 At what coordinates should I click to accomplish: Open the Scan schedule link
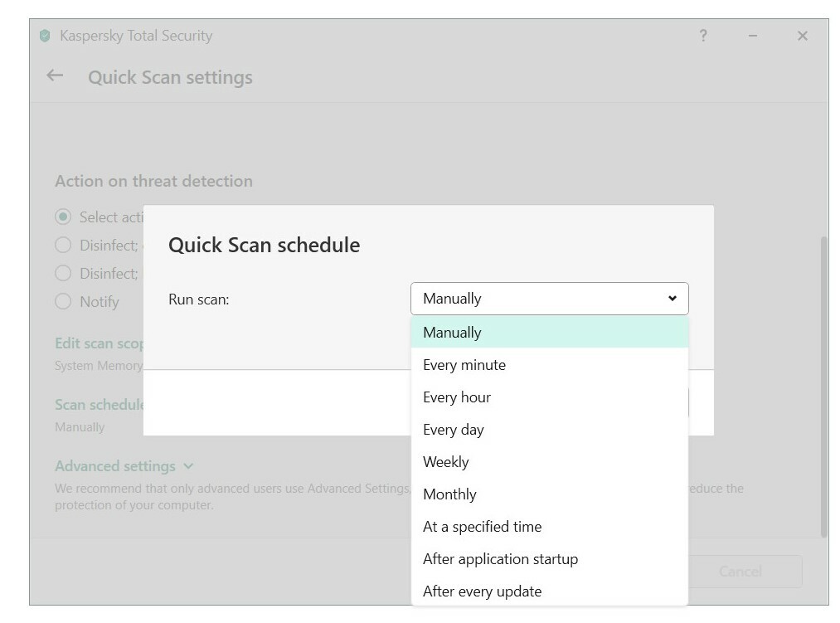tap(100, 404)
